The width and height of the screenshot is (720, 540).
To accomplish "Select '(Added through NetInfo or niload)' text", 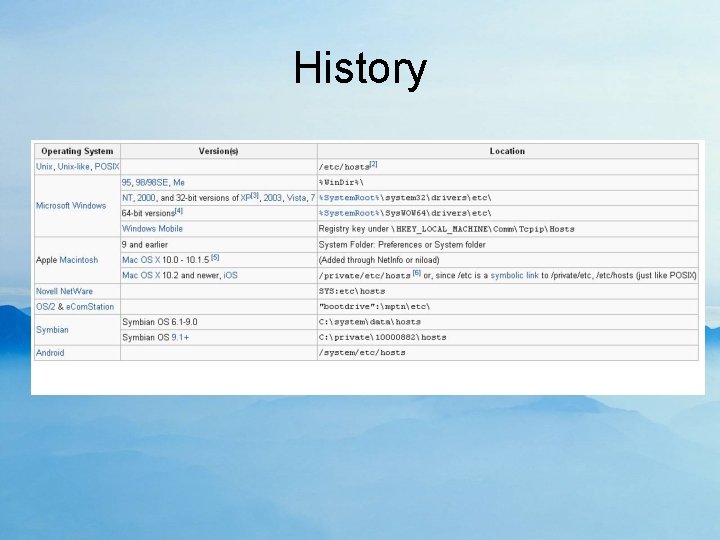I will (x=379, y=260).
